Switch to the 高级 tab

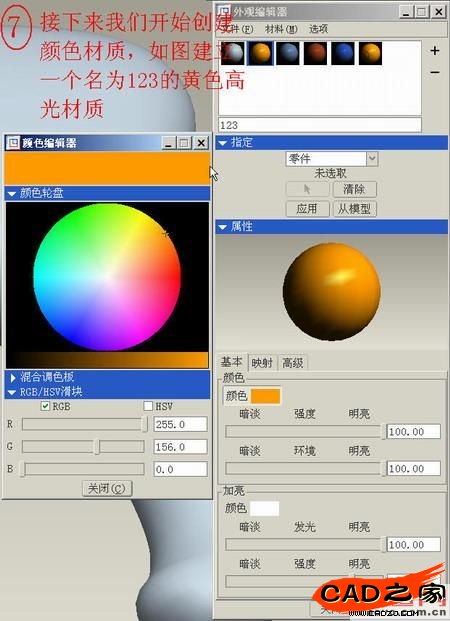point(293,362)
